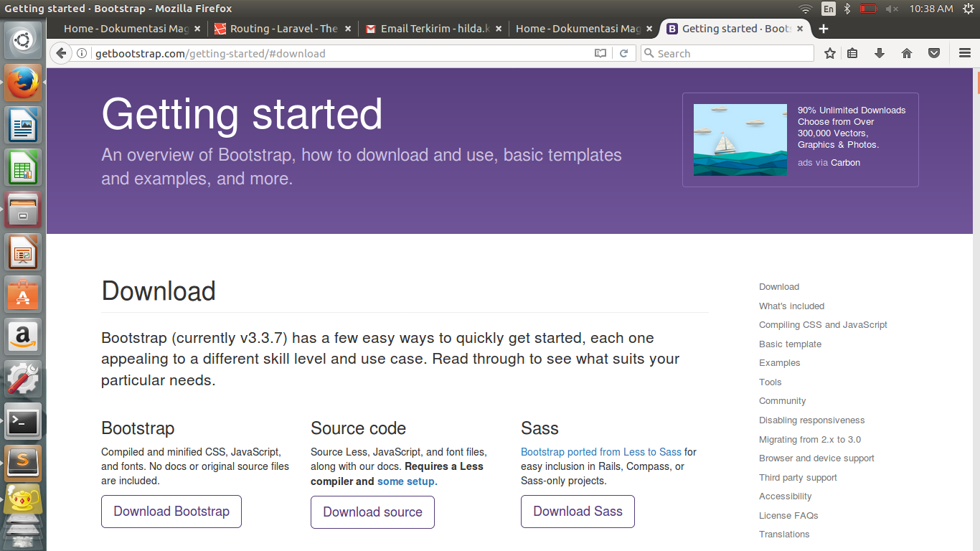Bookmark this page with the star icon
The height and width of the screenshot is (551, 980).
pyautogui.click(x=830, y=53)
